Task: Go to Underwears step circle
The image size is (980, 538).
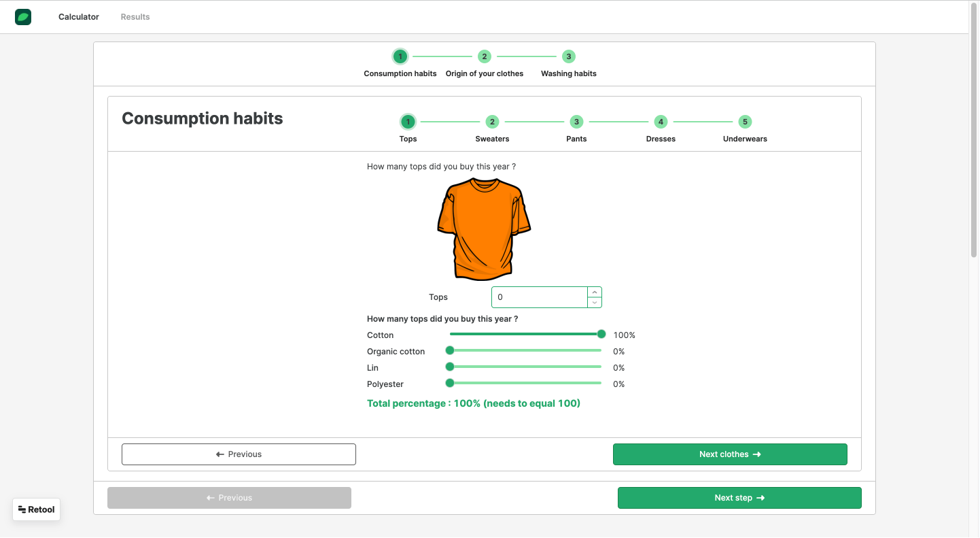Action: 745,122
